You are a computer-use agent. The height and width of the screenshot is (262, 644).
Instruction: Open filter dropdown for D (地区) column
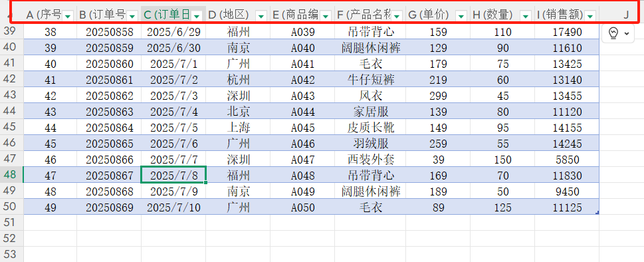pyautogui.click(x=261, y=16)
